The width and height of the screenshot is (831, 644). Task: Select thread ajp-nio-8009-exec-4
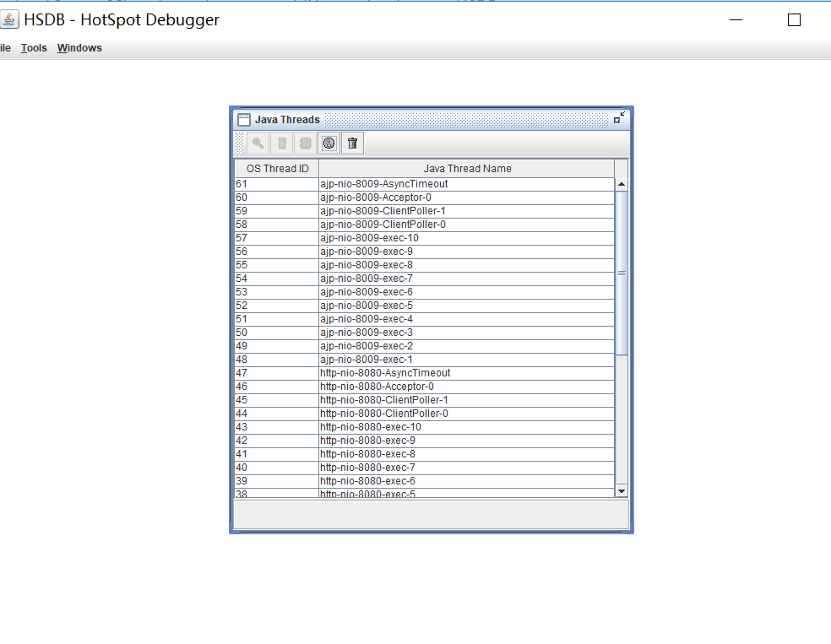tap(467, 319)
